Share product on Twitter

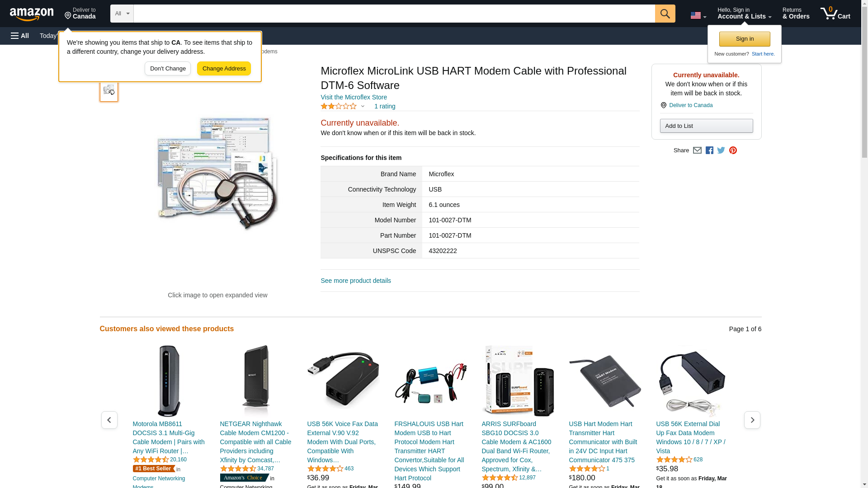tap(721, 150)
